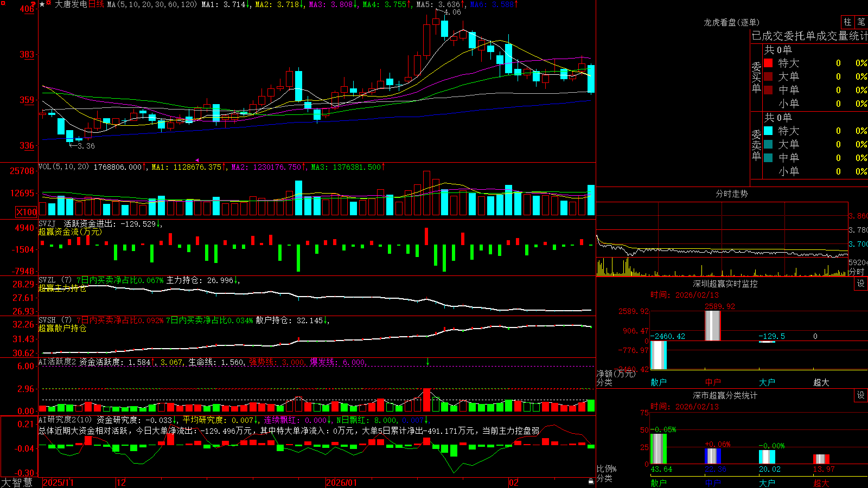Click the 超赢散户持仓 label
The image size is (868, 488).
(62, 328)
